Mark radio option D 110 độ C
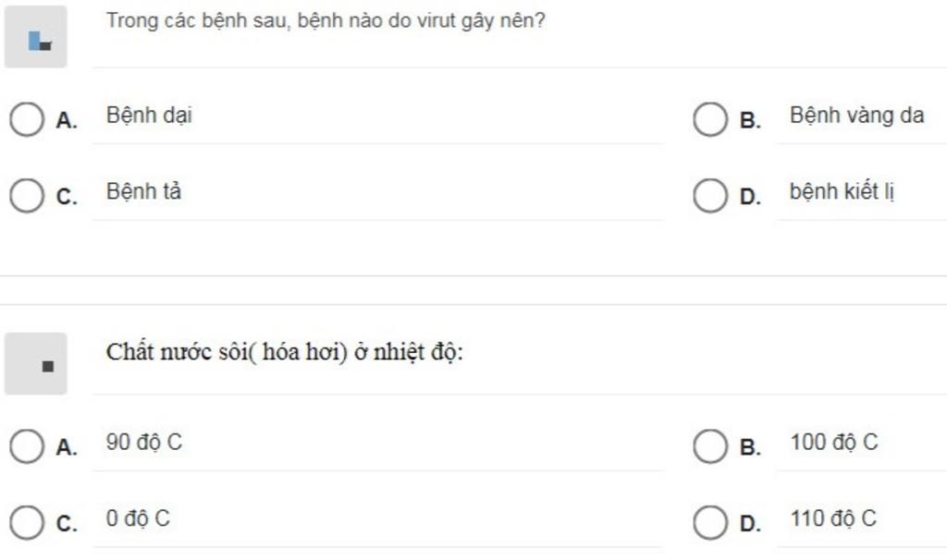Screen dimensions: 947x560 coord(710,522)
